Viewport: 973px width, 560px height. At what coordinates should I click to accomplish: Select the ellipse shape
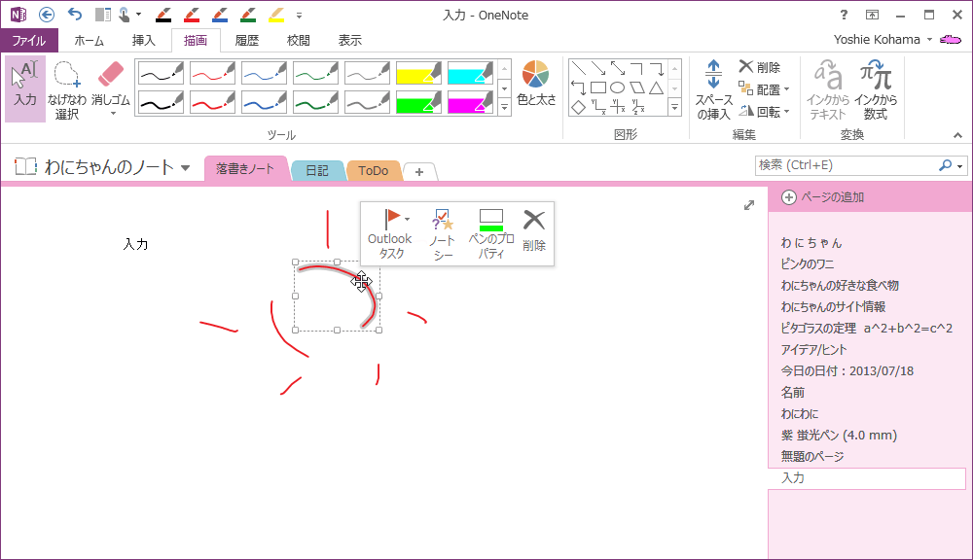(x=618, y=88)
